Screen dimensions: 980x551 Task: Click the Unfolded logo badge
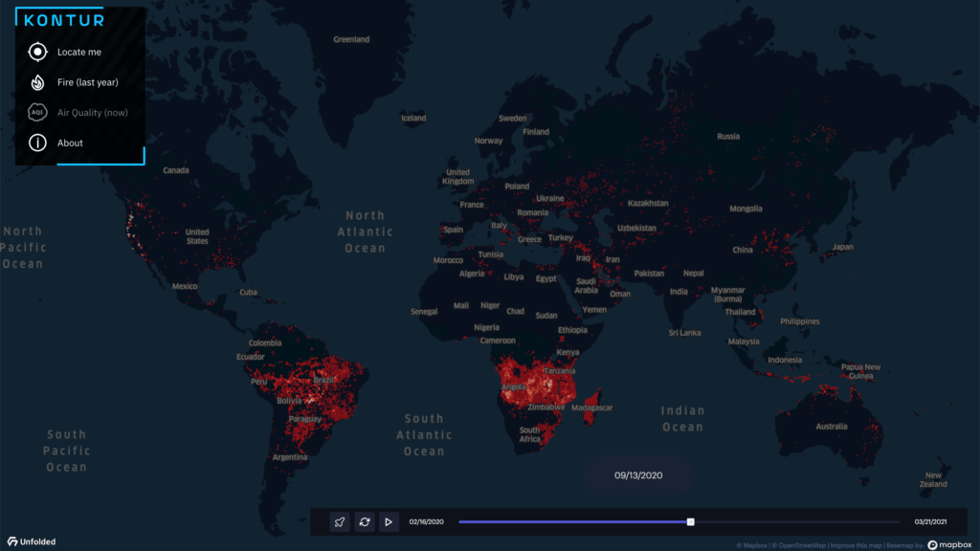coord(32,540)
